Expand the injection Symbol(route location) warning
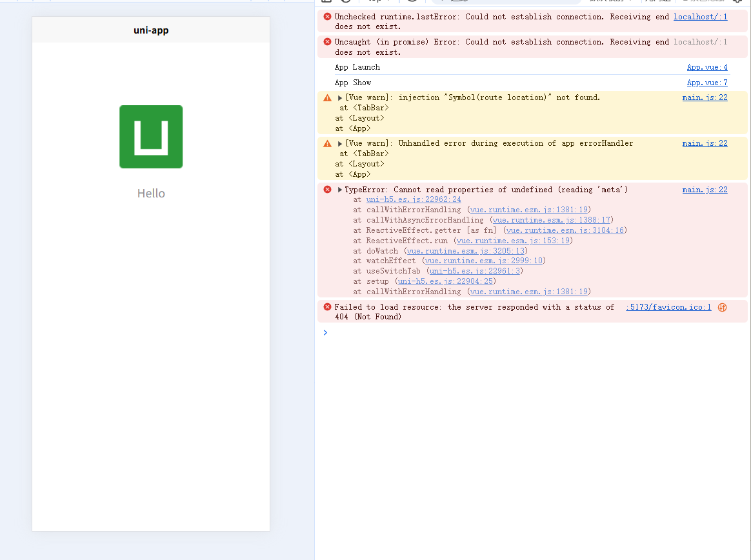Image resolution: width=751 pixels, height=560 pixels. tap(339, 97)
